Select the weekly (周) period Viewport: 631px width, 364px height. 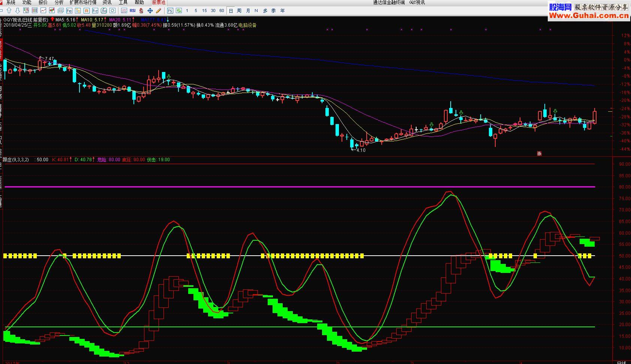pos(239,10)
